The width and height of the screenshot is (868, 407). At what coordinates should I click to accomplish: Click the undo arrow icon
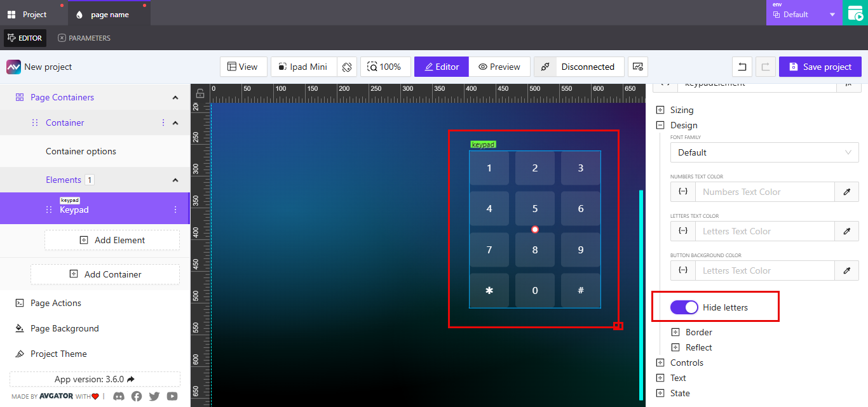click(x=742, y=66)
